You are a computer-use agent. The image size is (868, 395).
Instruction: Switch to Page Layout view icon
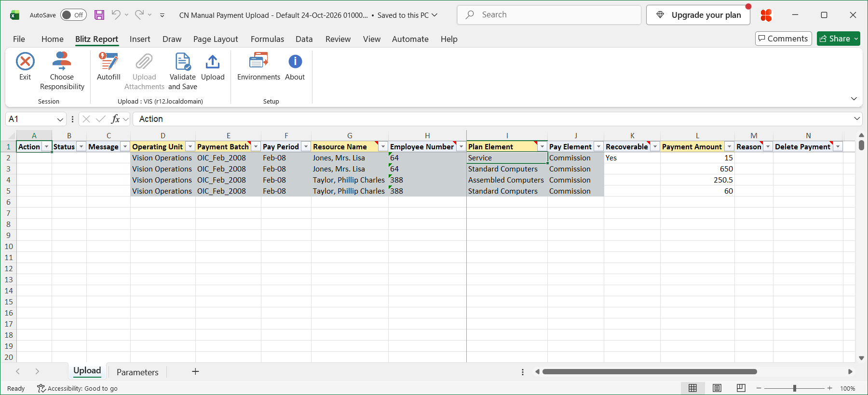coord(717,388)
